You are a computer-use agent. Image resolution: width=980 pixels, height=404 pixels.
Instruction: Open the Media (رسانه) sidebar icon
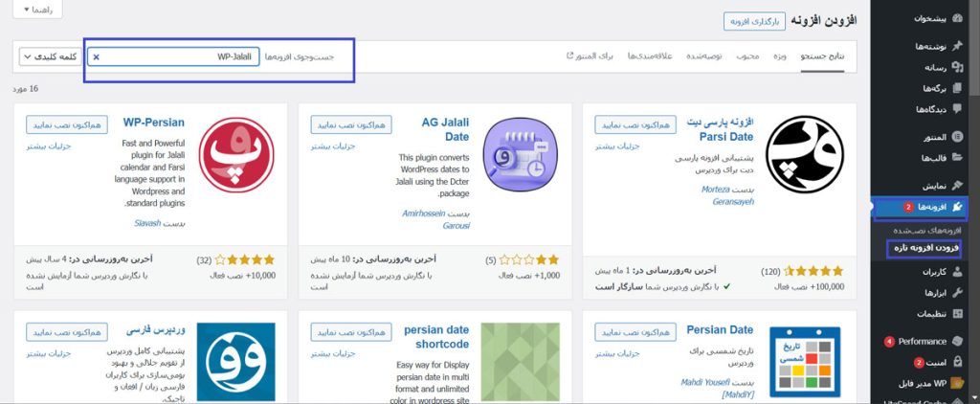(957, 67)
